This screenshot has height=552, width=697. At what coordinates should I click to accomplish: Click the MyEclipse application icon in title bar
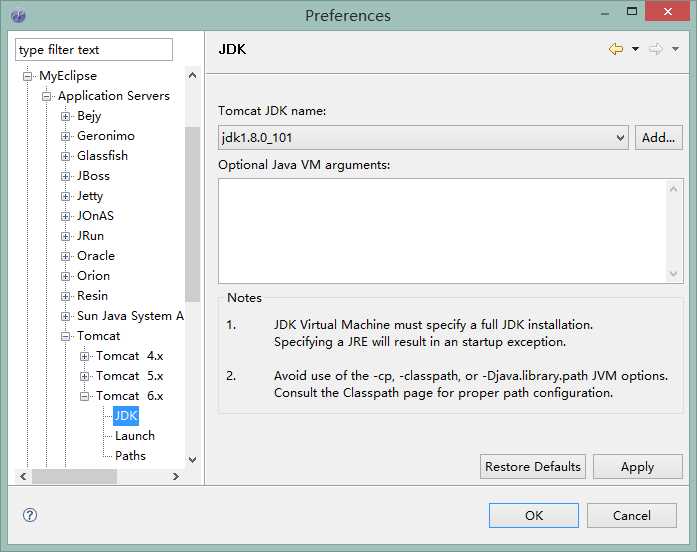19,16
